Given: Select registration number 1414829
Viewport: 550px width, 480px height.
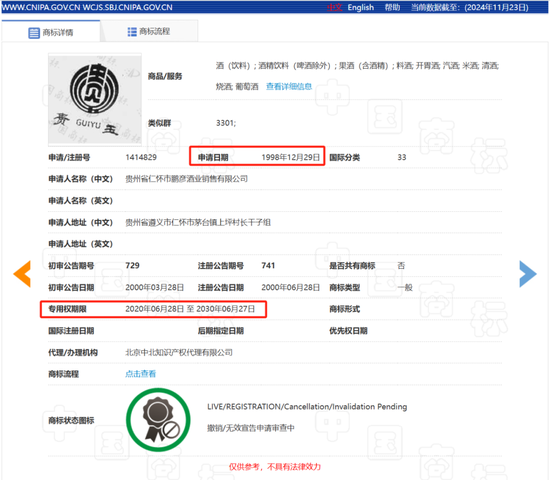Looking at the screenshot, I should [x=141, y=157].
